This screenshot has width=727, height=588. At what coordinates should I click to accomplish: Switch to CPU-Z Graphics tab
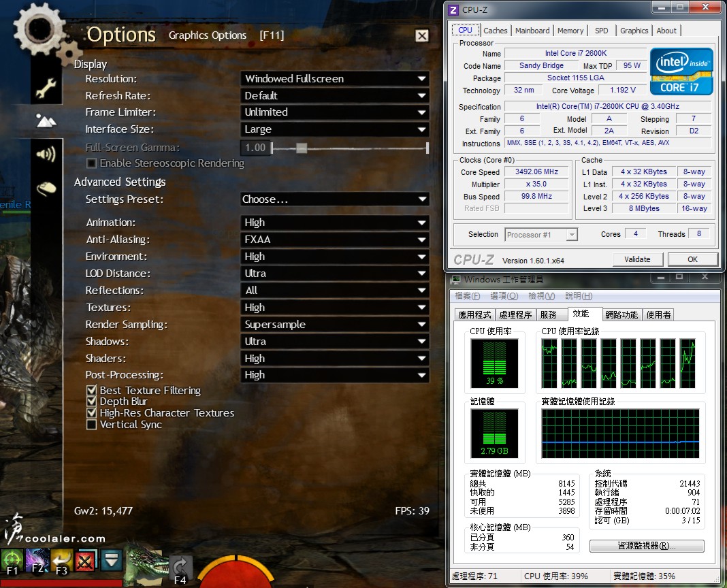pos(634,31)
